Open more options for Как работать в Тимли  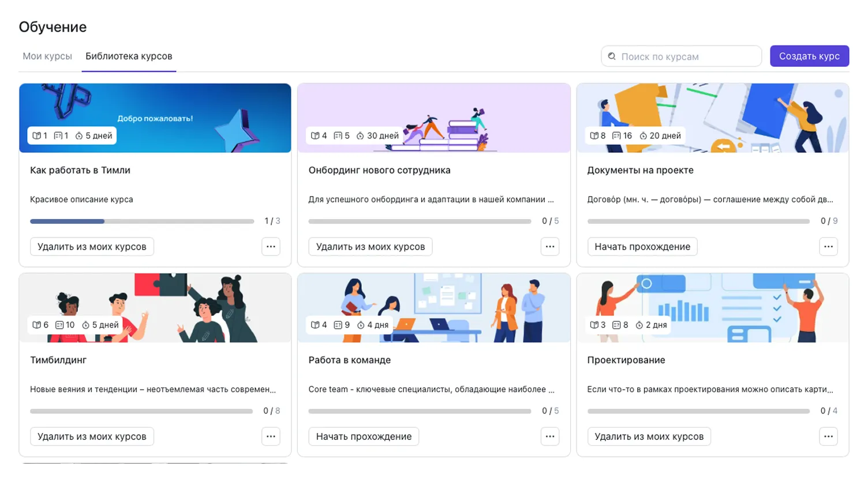(271, 247)
